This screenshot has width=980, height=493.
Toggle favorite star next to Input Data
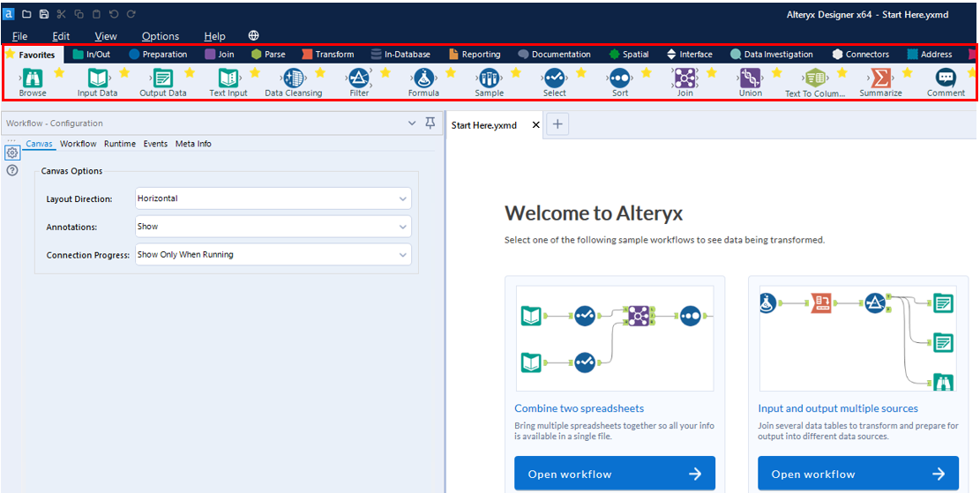click(124, 72)
